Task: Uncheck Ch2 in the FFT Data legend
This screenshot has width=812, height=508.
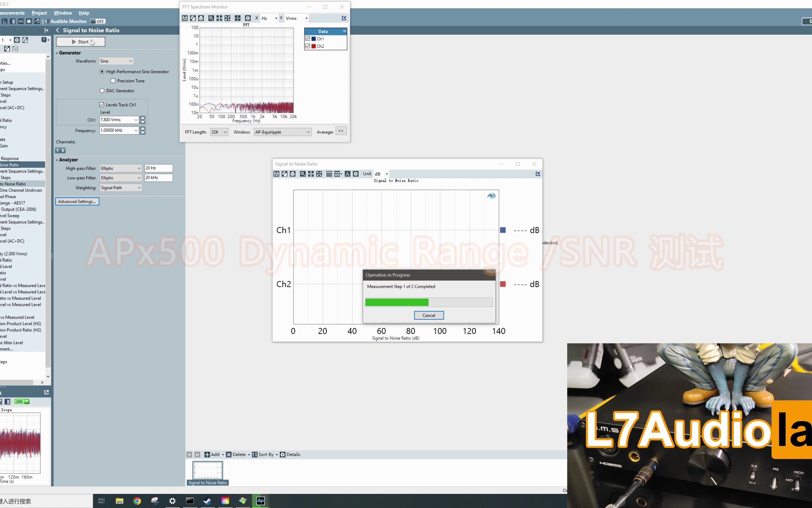Action: click(308, 46)
